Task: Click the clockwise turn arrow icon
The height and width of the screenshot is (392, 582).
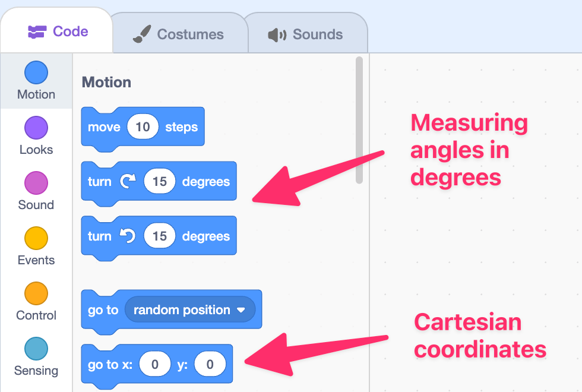Action: click(128, 181)
